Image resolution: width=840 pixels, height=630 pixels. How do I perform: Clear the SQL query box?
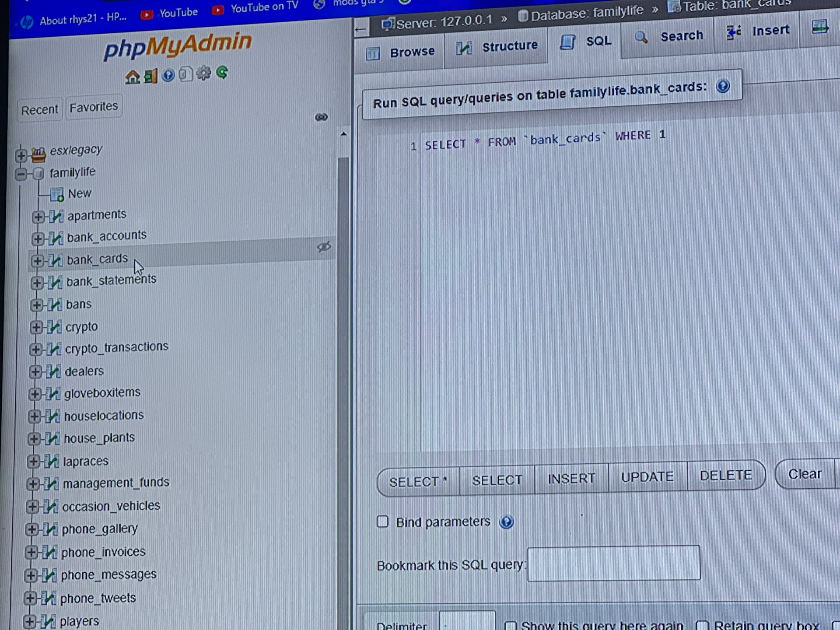[x=805, y=474]
